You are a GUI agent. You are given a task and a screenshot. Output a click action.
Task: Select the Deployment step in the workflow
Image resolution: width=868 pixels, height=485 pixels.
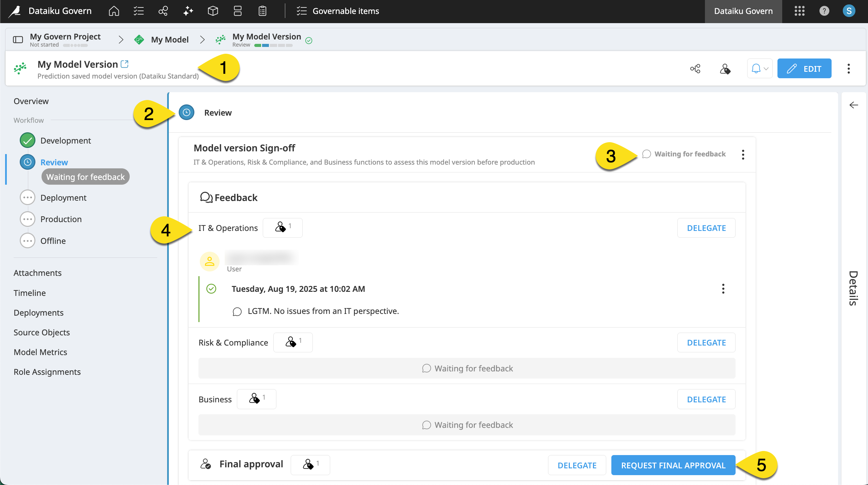pos(63,198)
